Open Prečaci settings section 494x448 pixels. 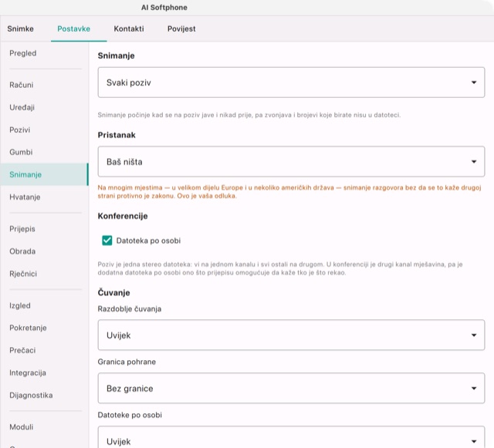pos(44,350)
